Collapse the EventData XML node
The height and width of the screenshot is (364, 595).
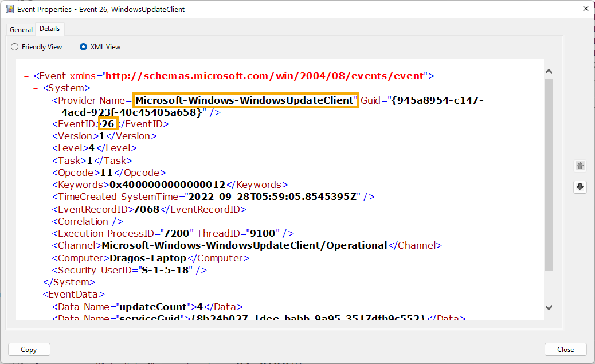36,295
